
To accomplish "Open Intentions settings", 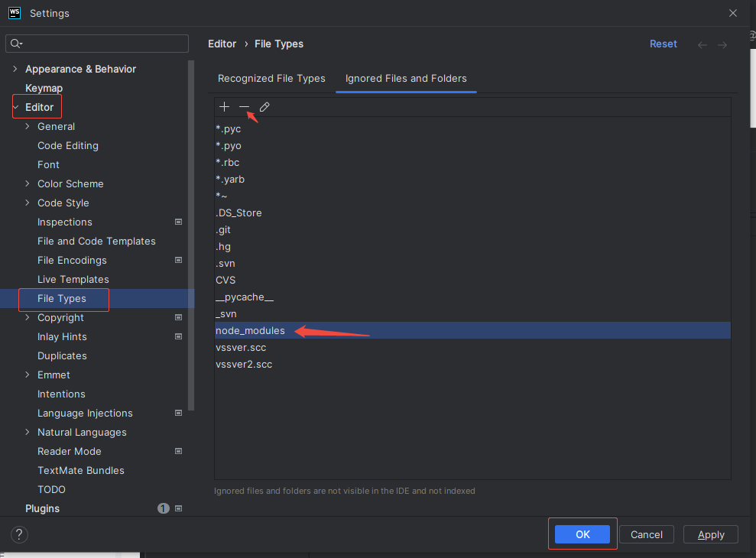I will tap(61, 394).
